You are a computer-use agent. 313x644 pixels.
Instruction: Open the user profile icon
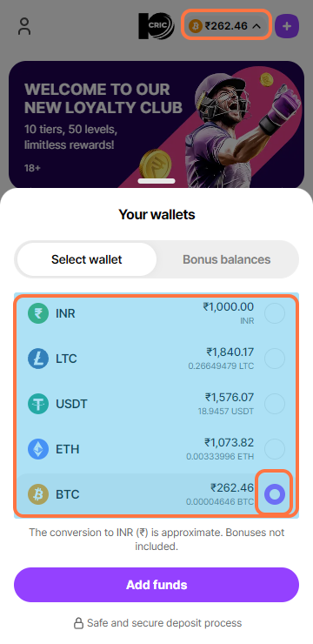pyautogui.click(x=24, y=26)
